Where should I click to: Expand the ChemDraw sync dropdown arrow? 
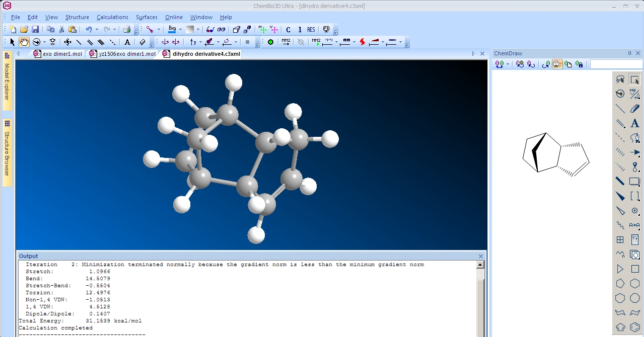508,64
